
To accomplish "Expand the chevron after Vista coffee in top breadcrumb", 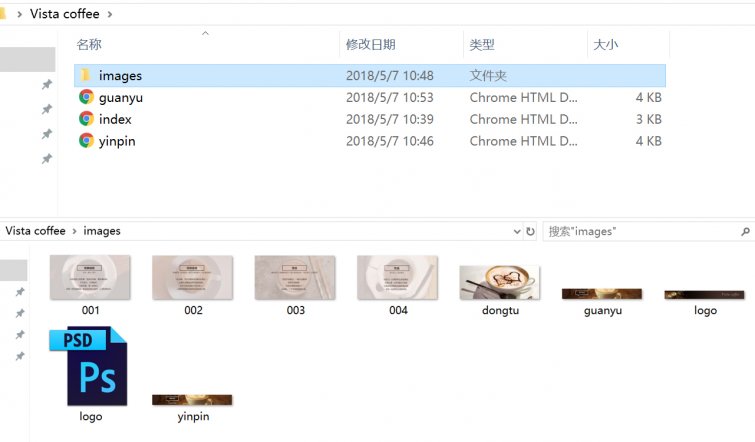I will click(x=110, y=14).
